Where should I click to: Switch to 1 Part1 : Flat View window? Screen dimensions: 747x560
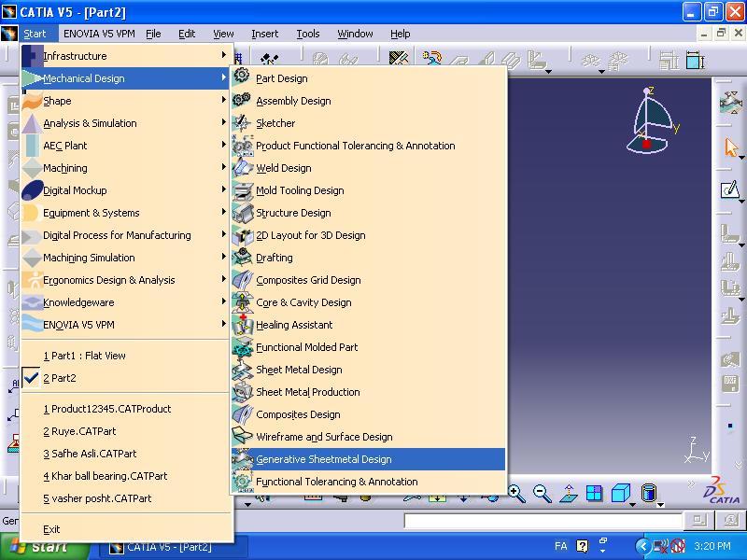pyautogui.click(x=84, y=356)
